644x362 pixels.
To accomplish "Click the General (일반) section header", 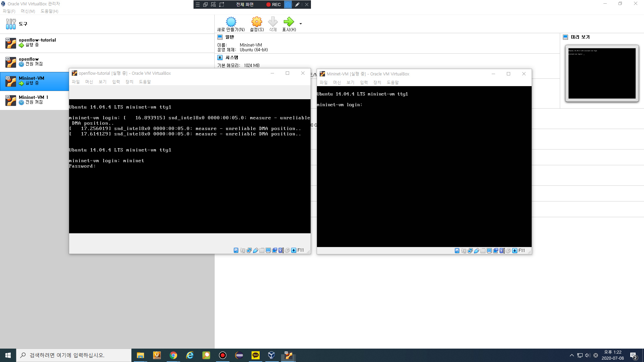I will (x=229, y=37).
